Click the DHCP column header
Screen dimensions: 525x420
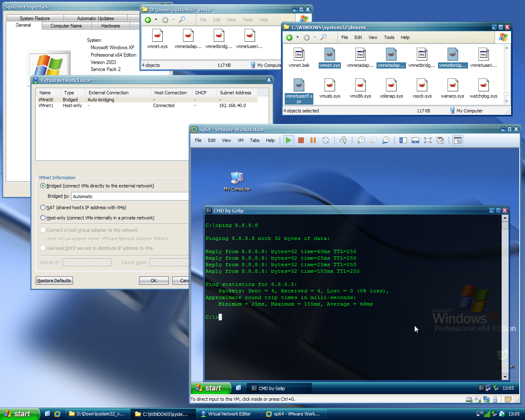pyautogui.click(x=204, y=93)
